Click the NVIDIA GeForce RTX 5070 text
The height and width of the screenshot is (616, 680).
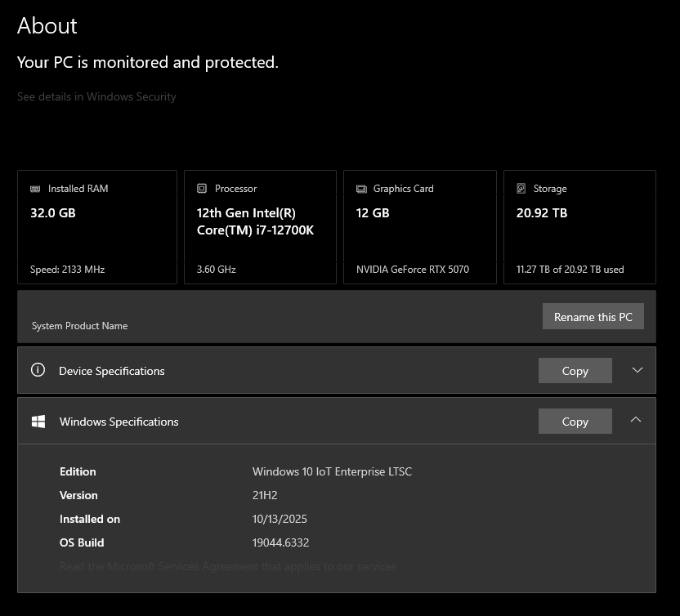[x=413, y=270]
